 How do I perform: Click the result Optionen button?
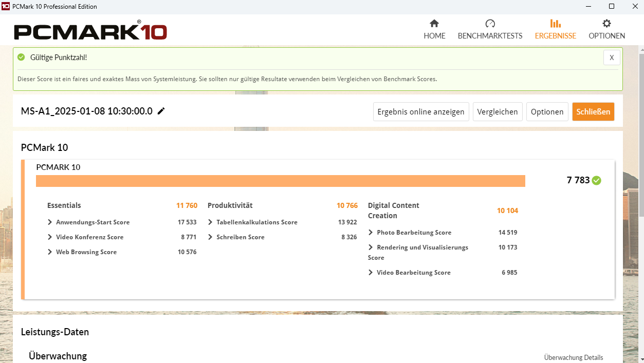547,112
